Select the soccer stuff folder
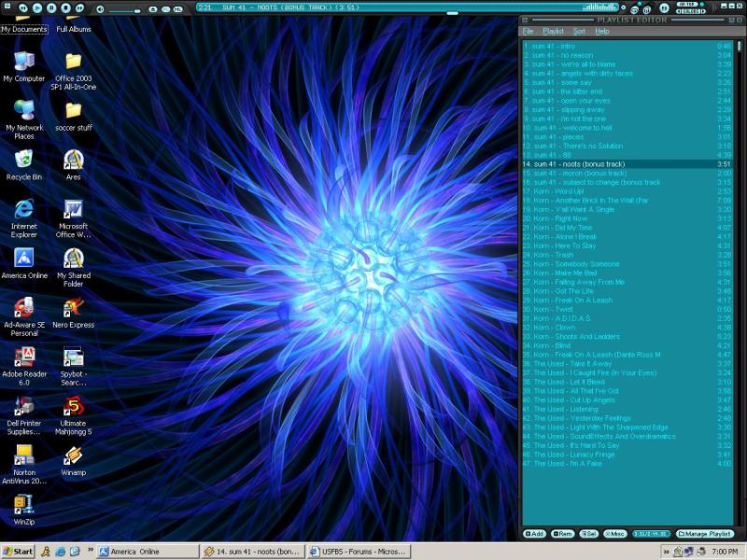The height and width of the screenshot is (560, 747). pyautogui.click(x=74, y=117)
